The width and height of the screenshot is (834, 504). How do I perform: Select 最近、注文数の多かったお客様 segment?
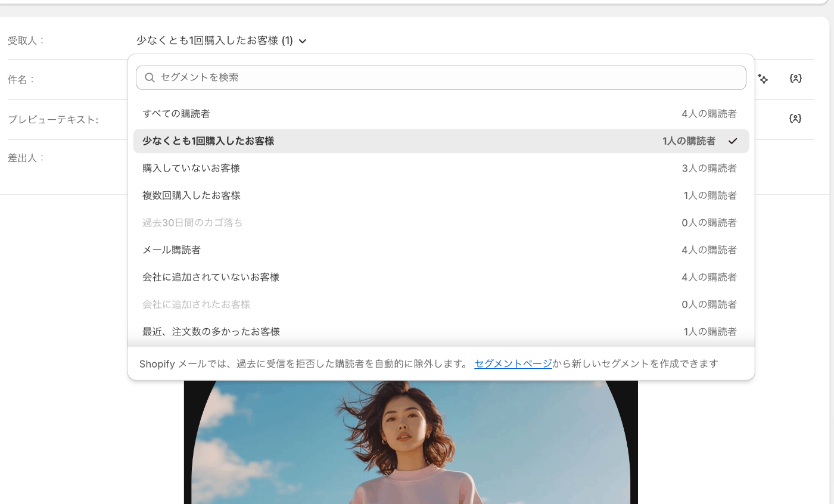[441, 332]
